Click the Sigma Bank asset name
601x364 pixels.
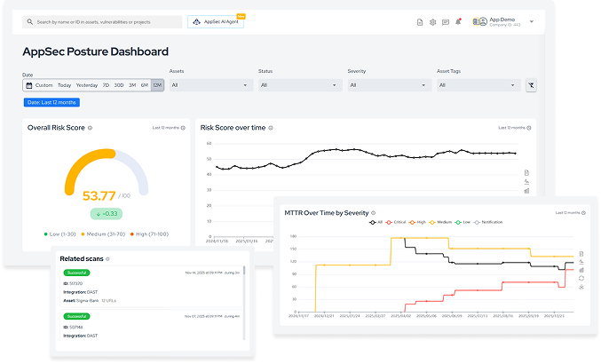click(87, 301)
